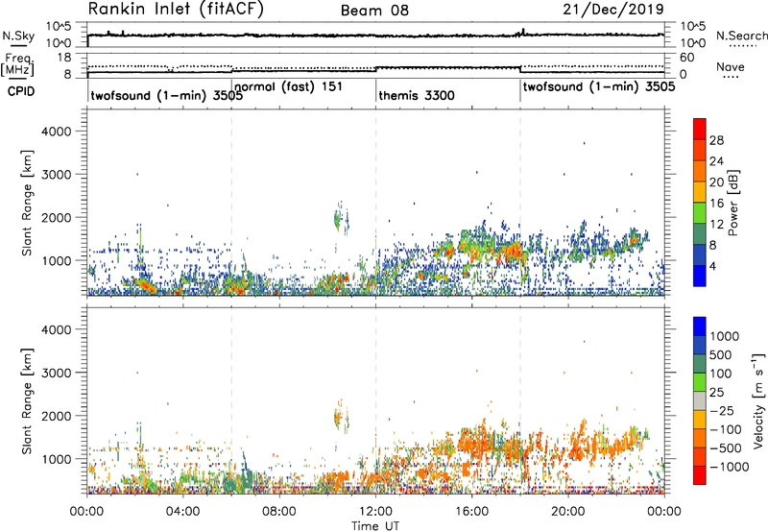Image resolution: width=768 pixels, height=532 pixels.
Task: Click the 'N.Sky' axis label
Action: [18, 36]
